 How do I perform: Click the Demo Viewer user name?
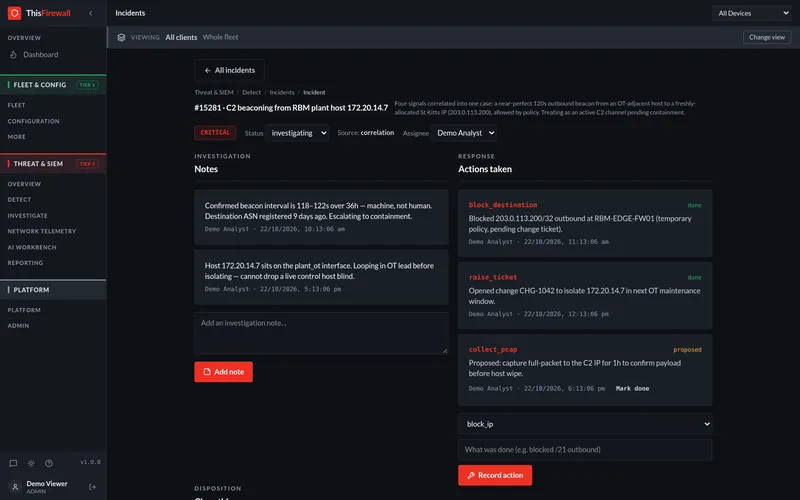pyautogui.click(x=47, y=484)
